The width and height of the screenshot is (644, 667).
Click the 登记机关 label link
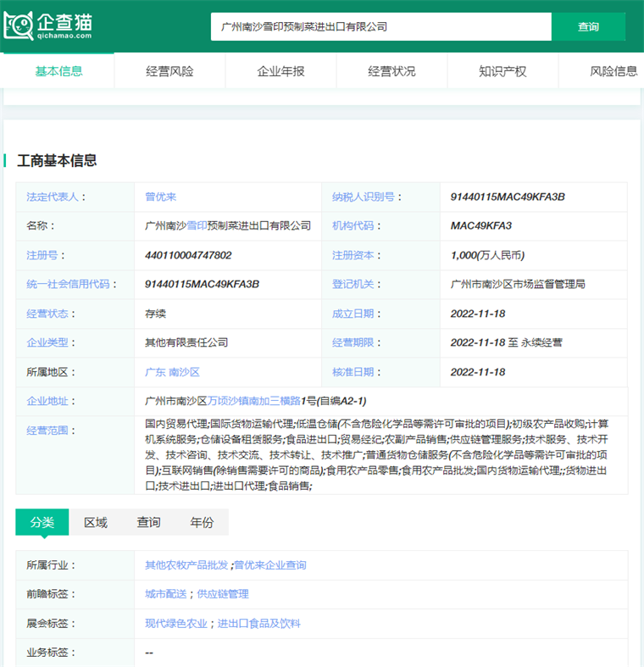click(x=353, y=284)
